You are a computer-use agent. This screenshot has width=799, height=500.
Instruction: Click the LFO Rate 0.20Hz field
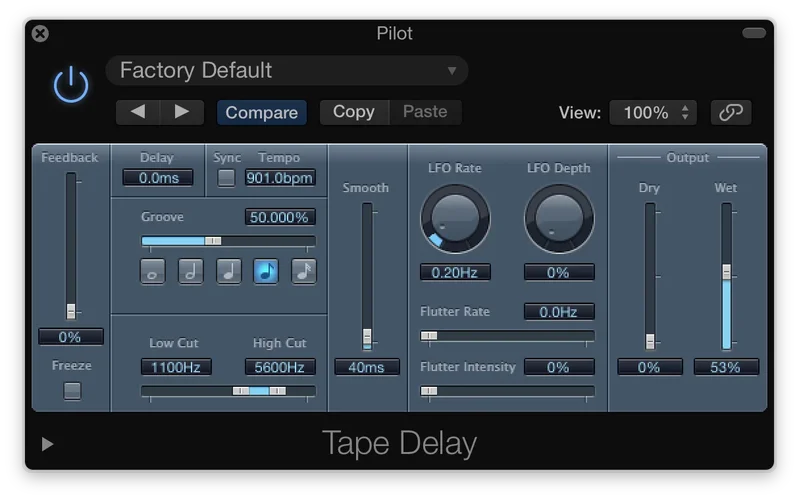(455, 272)
